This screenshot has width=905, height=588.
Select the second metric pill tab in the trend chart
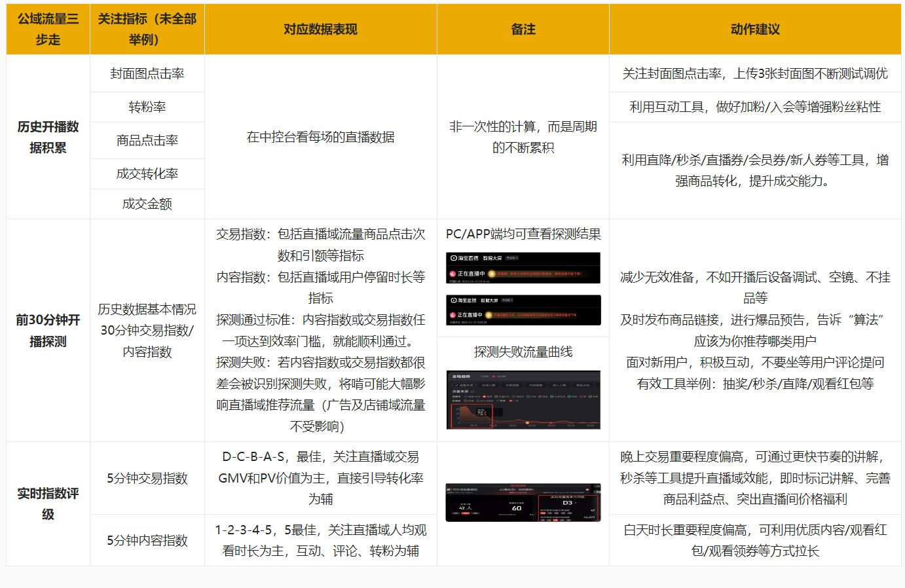tap(487, 385)
